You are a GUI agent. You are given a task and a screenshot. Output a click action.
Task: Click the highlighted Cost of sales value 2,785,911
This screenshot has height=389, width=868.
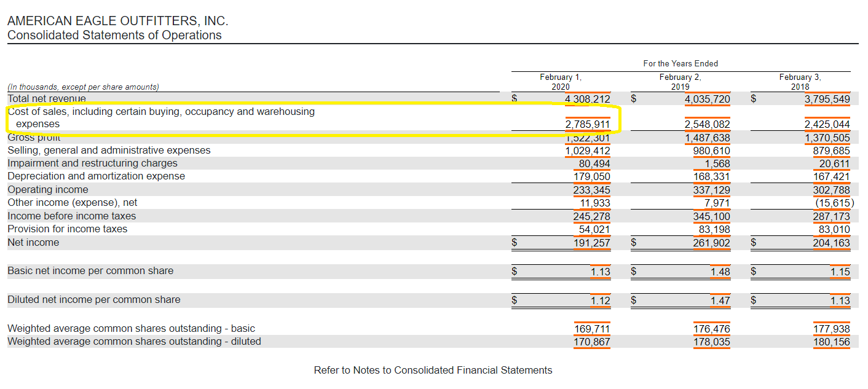pos(587,124)
